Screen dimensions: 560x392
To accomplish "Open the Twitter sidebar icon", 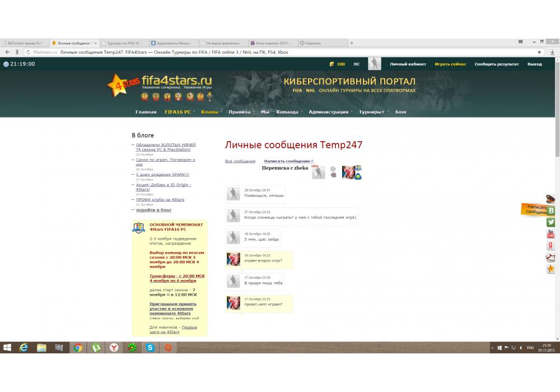I will click(x=551, y=222).
